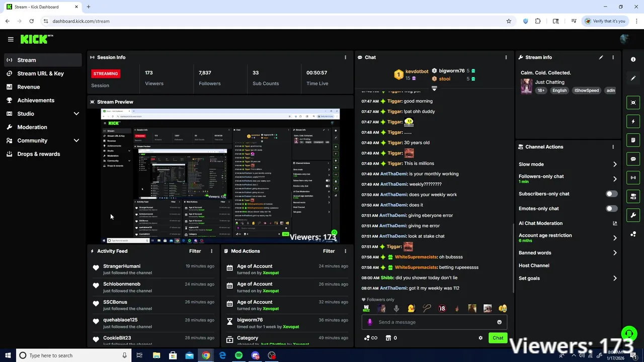The width and height of the screenshot is (644, 362).
Task: Toggle the chat bubble widget in right rail
Action: coord(633,159)
